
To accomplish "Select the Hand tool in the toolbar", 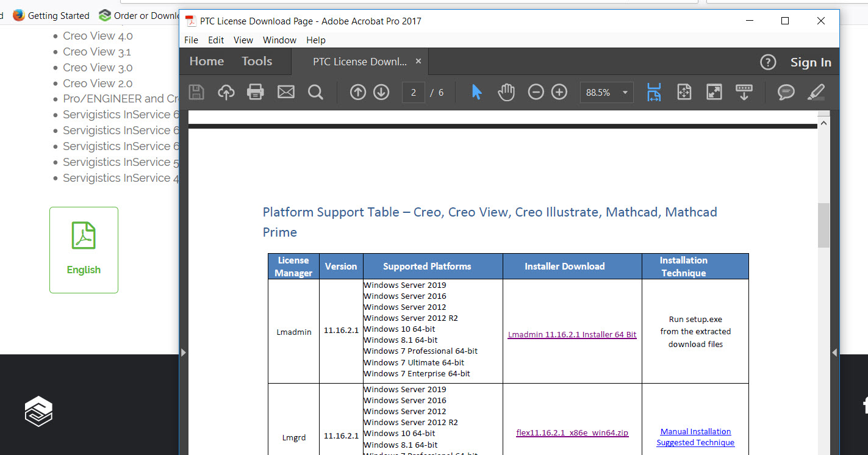I will coord(506,91).
